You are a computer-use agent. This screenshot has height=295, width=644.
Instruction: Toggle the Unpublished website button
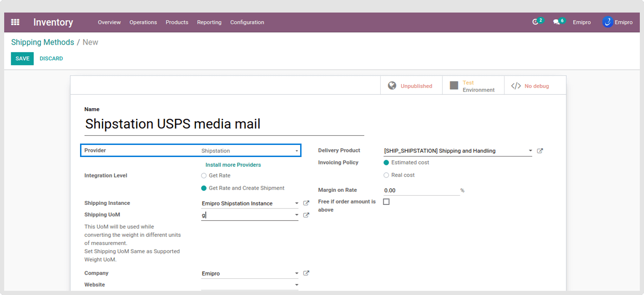411,85
